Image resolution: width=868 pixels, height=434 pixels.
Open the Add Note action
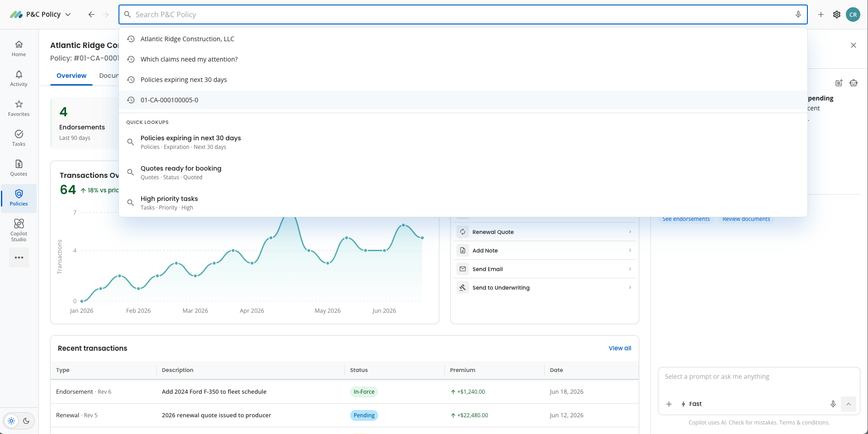point(545,250)
